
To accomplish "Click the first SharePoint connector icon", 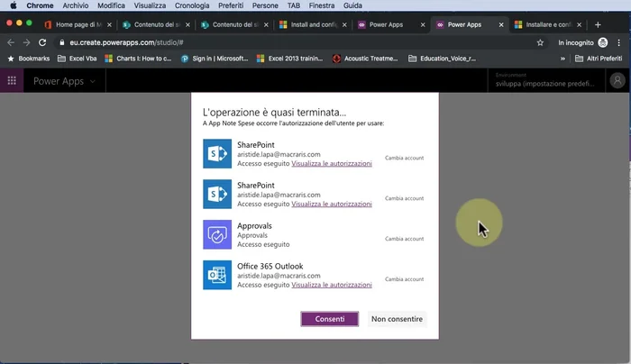I will [x=217, y=154].
